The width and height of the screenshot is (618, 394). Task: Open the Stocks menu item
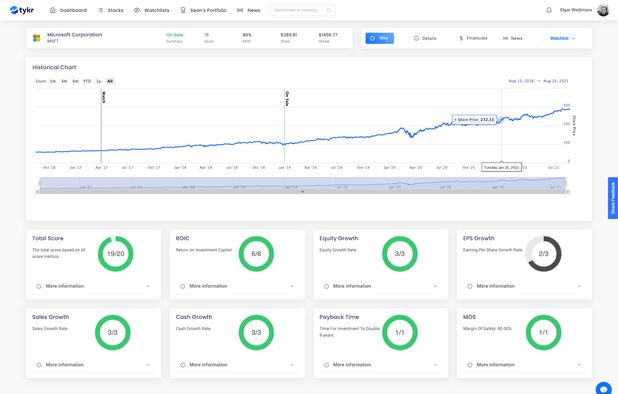point(111,10)
